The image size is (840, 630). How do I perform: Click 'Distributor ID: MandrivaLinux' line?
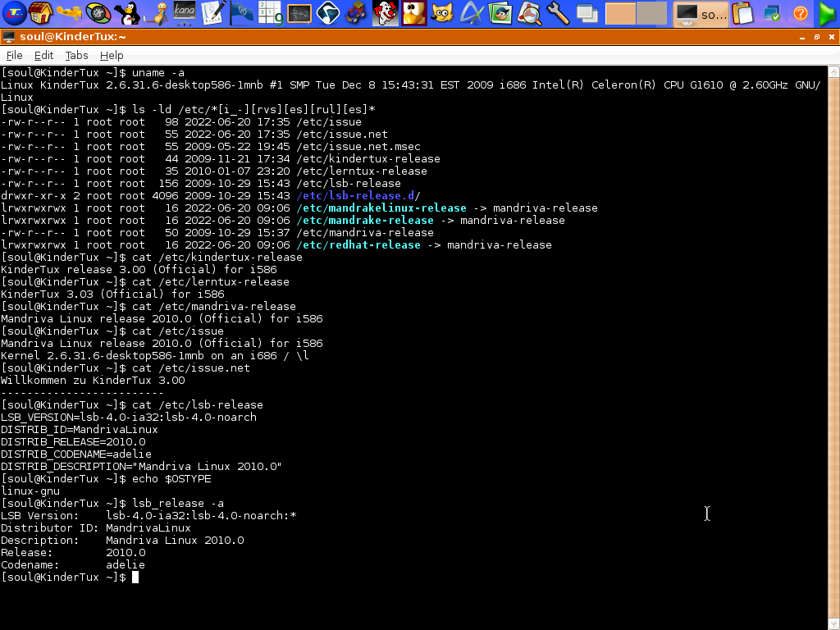tap(96, 528)
